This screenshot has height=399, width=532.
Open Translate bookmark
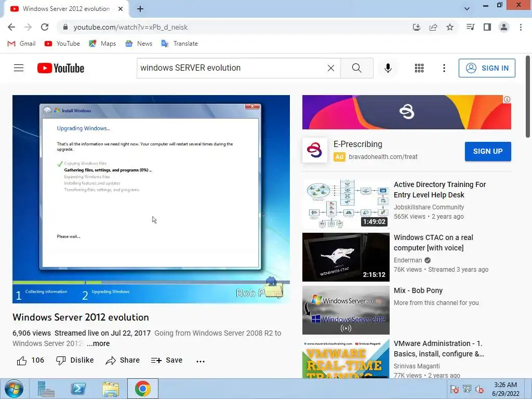point(179,44)
